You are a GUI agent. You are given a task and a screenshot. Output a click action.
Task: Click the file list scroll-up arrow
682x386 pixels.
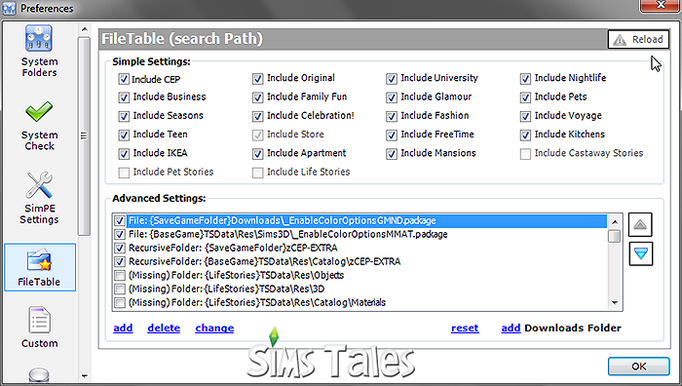[615, 222]
